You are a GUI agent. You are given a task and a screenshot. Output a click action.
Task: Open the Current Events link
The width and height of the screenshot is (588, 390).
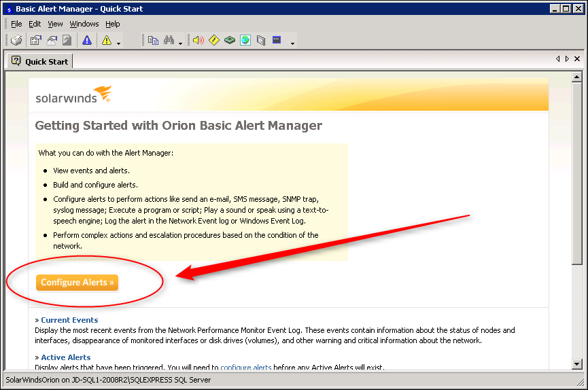click(x=69, y=320)
